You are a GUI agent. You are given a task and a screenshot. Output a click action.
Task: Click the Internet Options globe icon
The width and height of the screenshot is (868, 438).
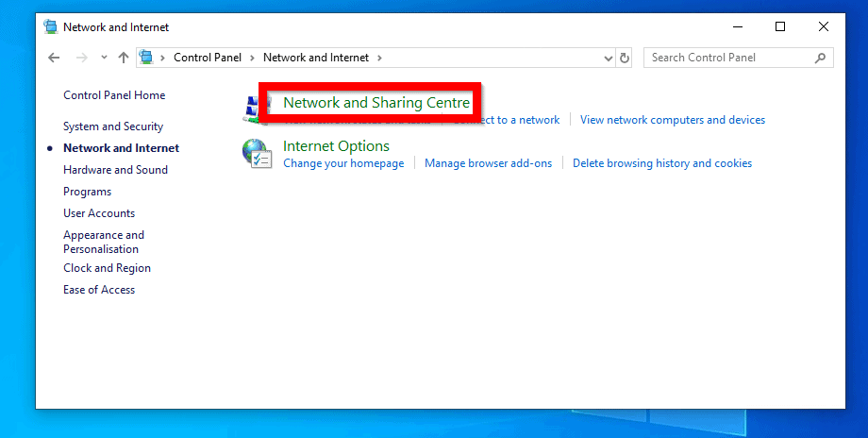click(257, 153)
